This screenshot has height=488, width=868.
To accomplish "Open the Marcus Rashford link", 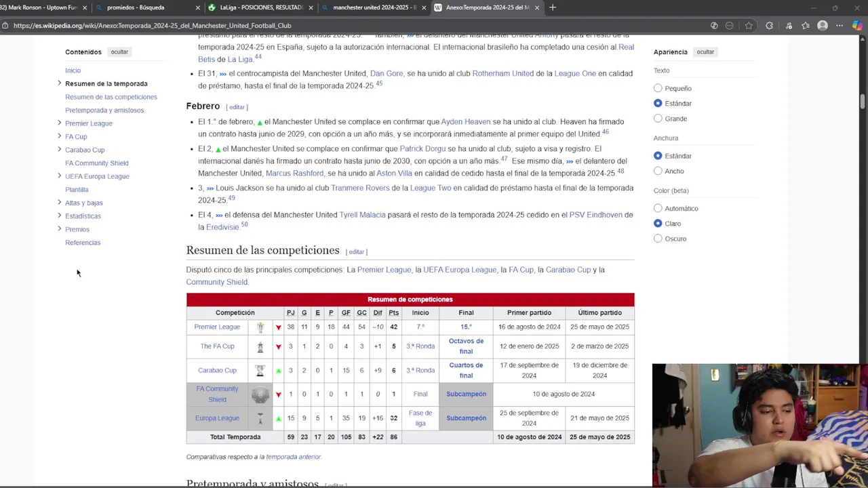I will (x=295, y=174).
